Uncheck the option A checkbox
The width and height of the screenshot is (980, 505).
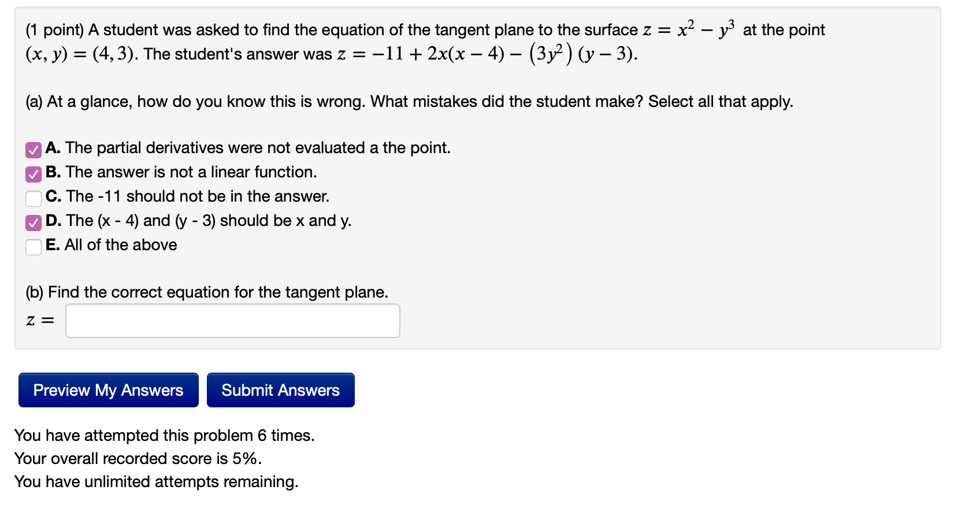tap(34, 150)
